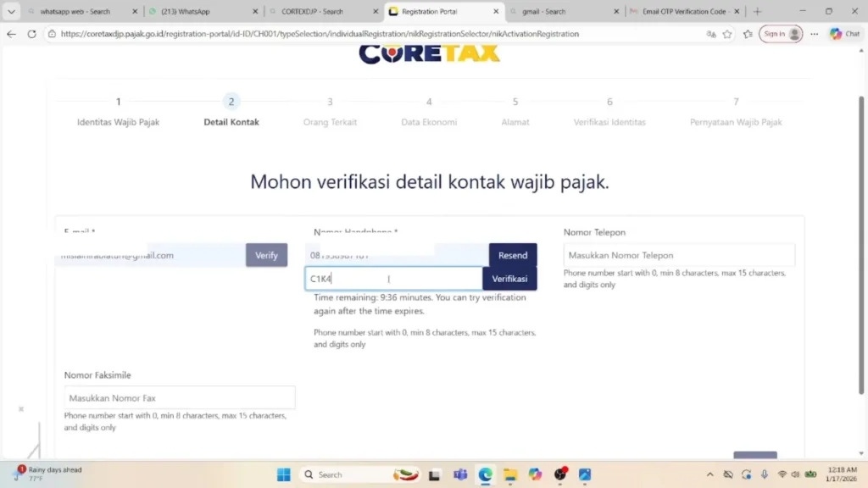Open the blue app at taskbar end
Image resolution: width=868 pixels, height=488 pixels.
(585, 474)
